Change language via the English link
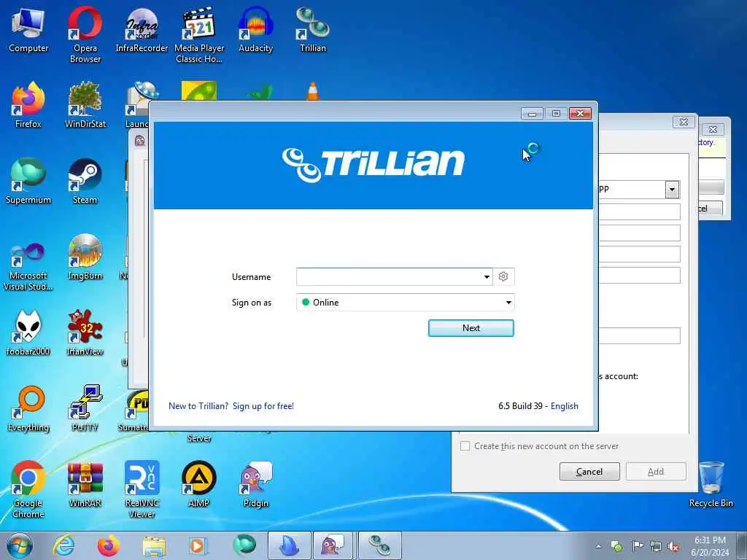Viewport: 747px width, 560px height. click(x=565, y=406)
